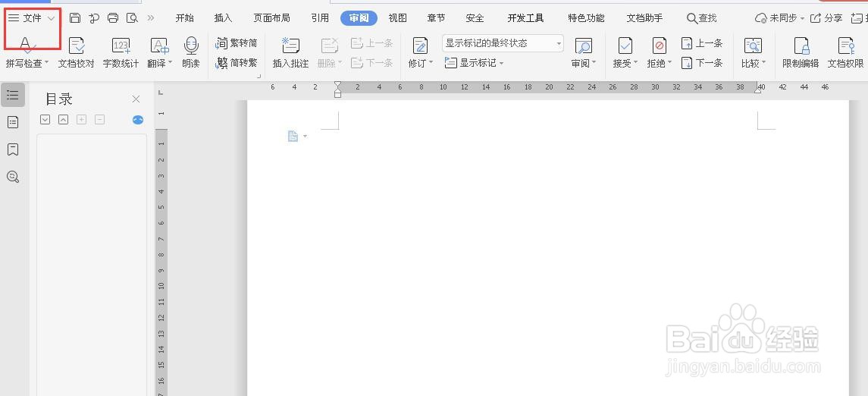Click the print icon in quick toolbar
Screen dimensions: 868x396
(113, 18)
